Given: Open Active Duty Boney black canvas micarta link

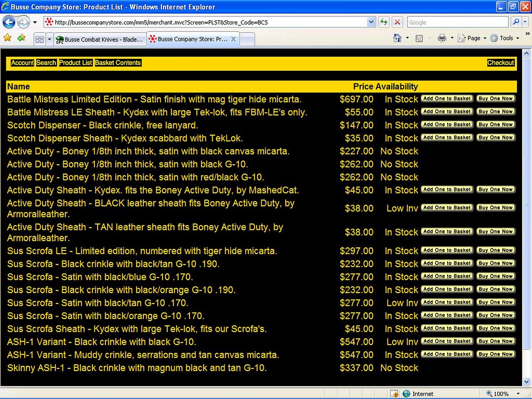Looking at the screenshot, I should click(148, 151).
